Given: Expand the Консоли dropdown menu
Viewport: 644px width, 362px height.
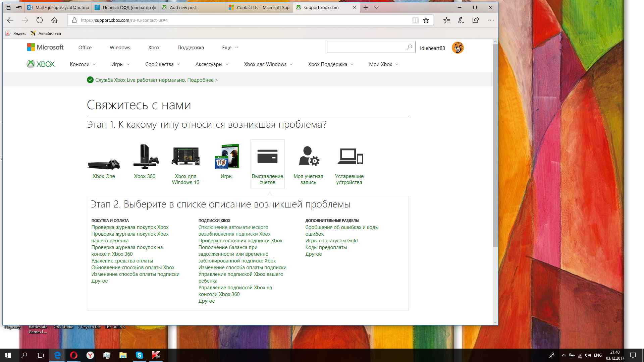Looking at the screenshot, I should [83, 64].
